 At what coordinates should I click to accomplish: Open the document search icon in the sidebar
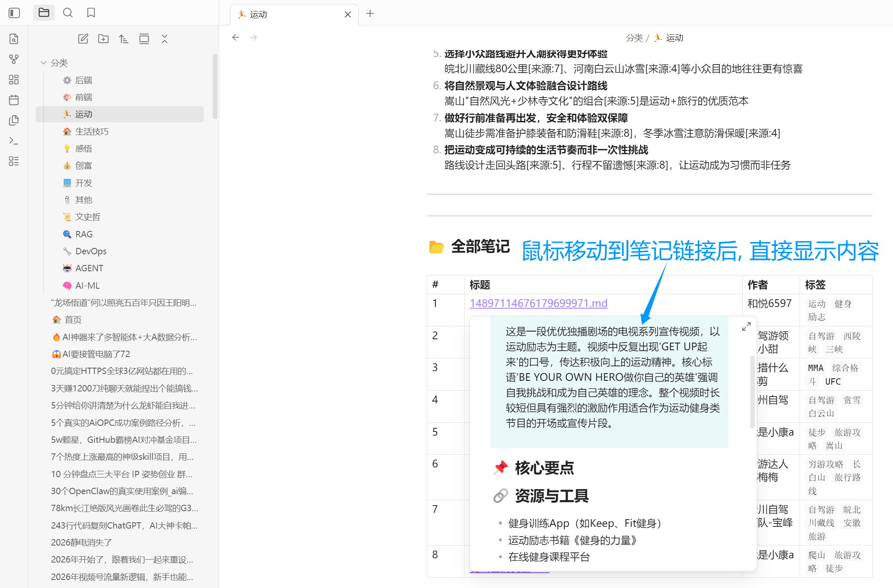pos(14,39)
